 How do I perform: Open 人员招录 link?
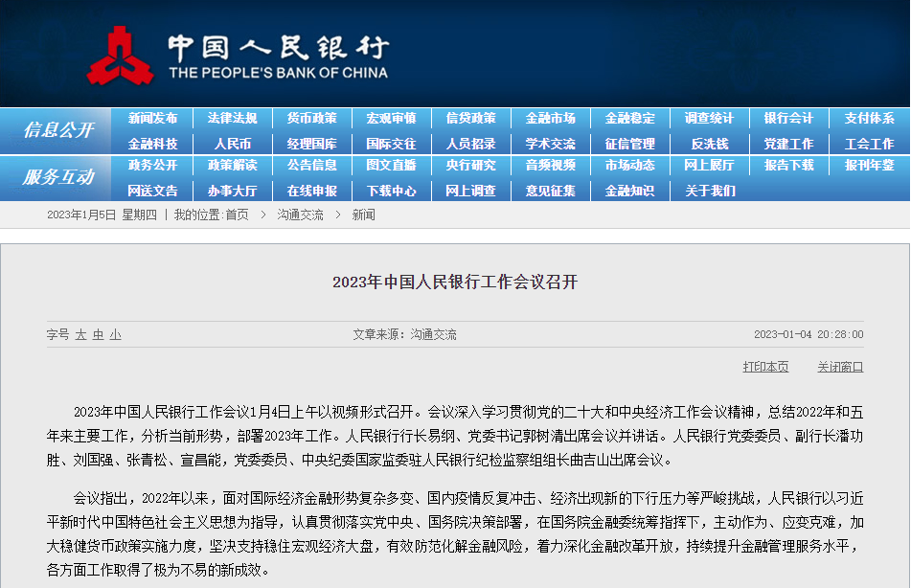[x=471, y=144]
